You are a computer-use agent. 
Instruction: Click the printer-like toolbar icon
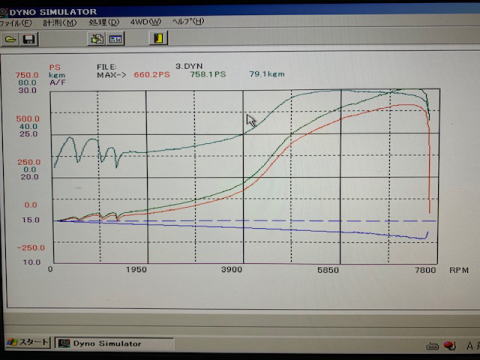[97, 39]
